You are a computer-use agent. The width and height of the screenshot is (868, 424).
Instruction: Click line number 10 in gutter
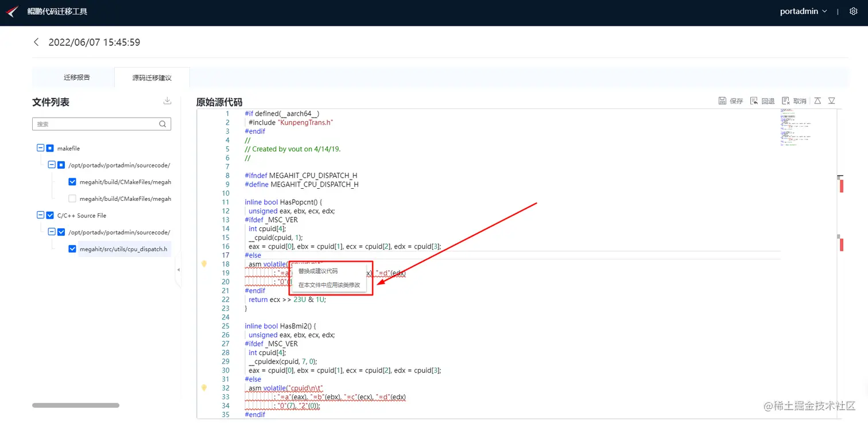pos(226,193)
